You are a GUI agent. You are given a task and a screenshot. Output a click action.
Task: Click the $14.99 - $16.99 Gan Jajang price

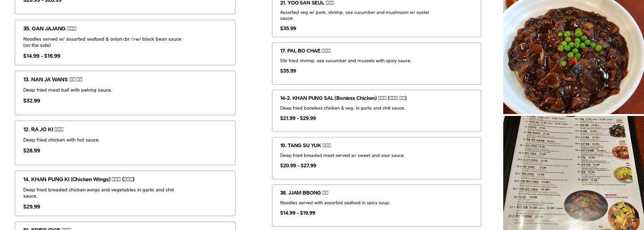click(x=42, y=56)
